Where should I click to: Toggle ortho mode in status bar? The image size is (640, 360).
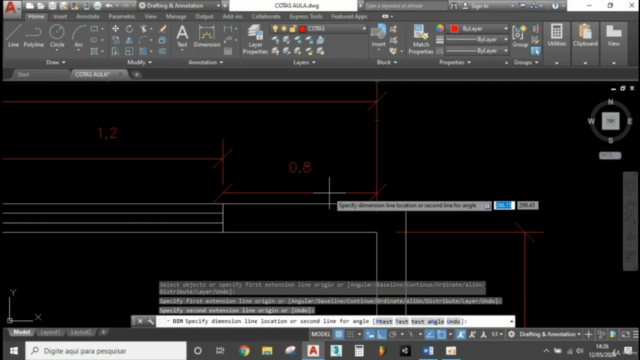(x=381, y=334)
